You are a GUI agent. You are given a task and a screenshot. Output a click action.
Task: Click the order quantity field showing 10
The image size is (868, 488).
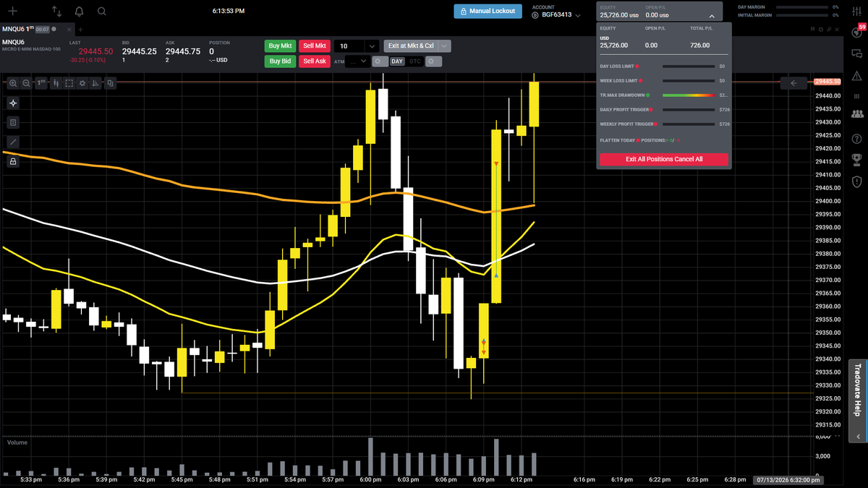click(350, 46)
